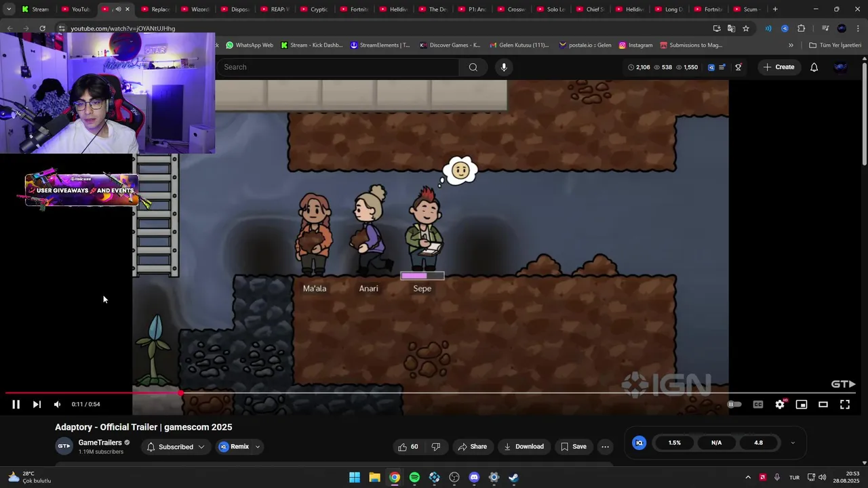This screenshot has height=488, width=868.
Task: Open weather widget 28°C
Action: coord(29,477)
